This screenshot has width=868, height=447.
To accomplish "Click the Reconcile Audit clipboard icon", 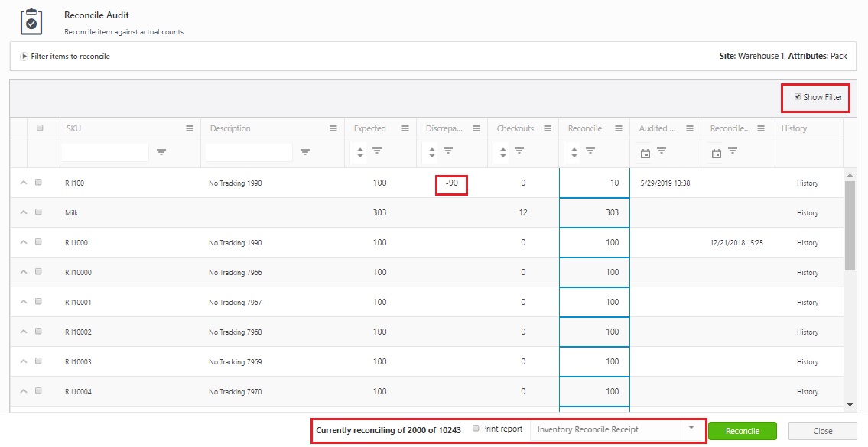I will click(31, 21).
